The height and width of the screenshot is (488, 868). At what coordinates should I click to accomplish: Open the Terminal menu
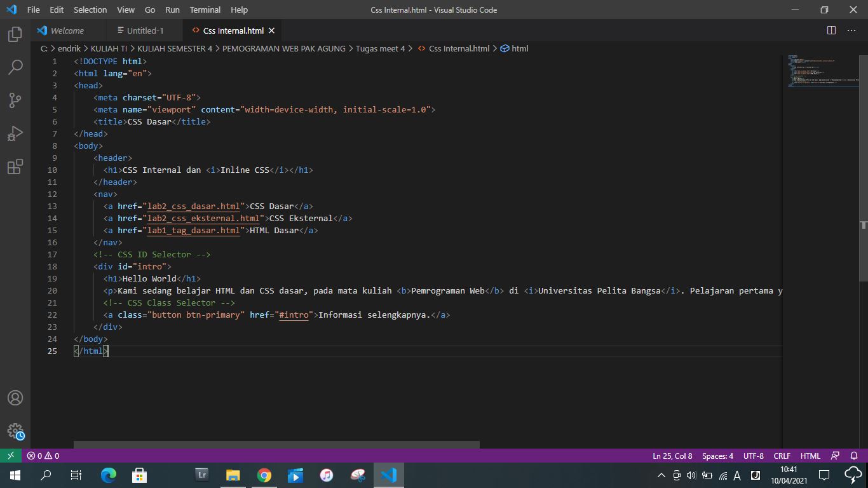tap(205, 10)
